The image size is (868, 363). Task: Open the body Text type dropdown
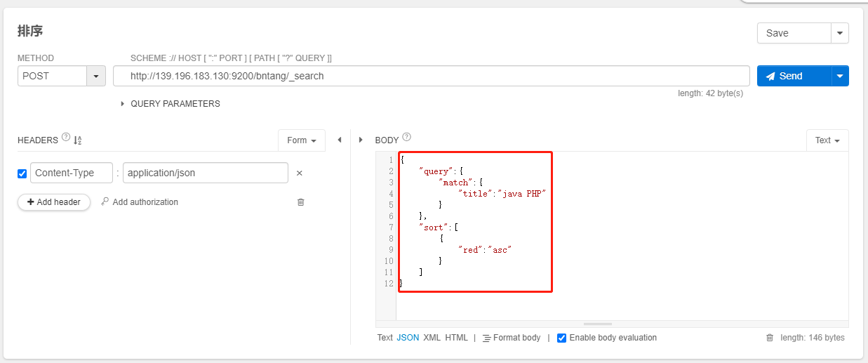(x=827, y=140)
